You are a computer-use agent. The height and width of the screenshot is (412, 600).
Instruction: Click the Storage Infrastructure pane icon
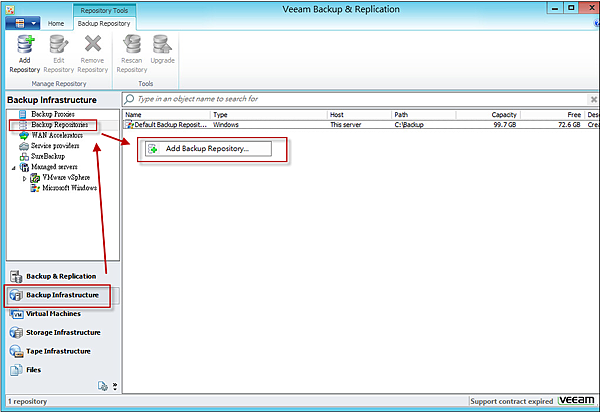point(16,332)
